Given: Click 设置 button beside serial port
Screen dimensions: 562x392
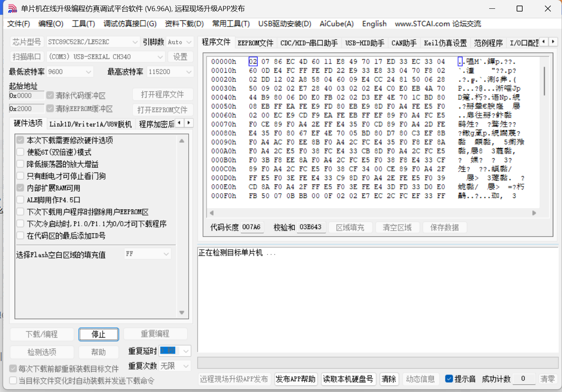Looking at the screenshot, I should click(180, 57).
